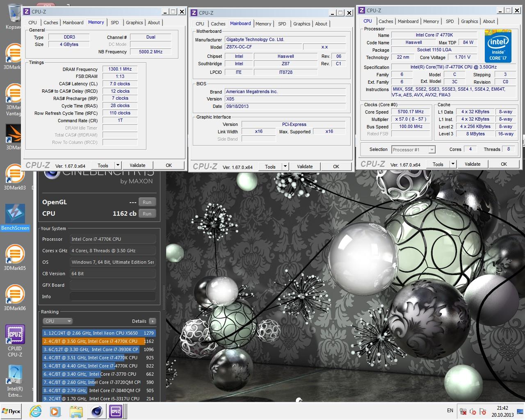Select the Core i5-3317U ranking entry

point(98,399)
